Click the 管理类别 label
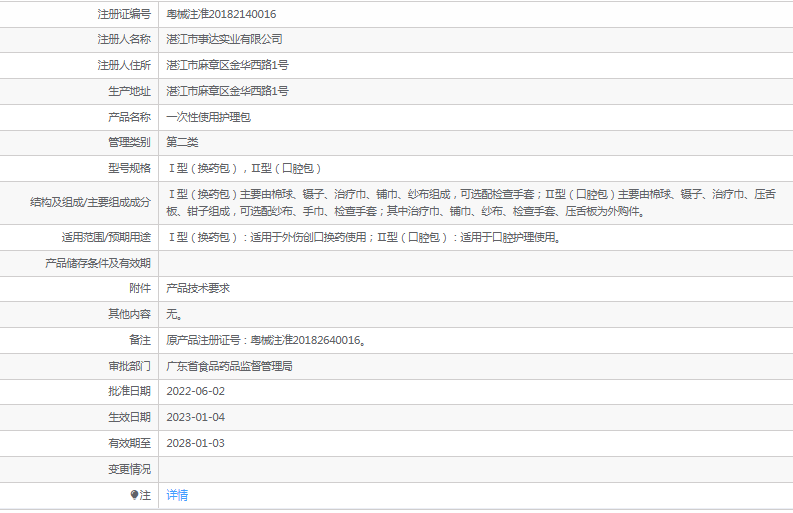Image resolution: width=793 pixels, height=513 pixels. [129, 143]
